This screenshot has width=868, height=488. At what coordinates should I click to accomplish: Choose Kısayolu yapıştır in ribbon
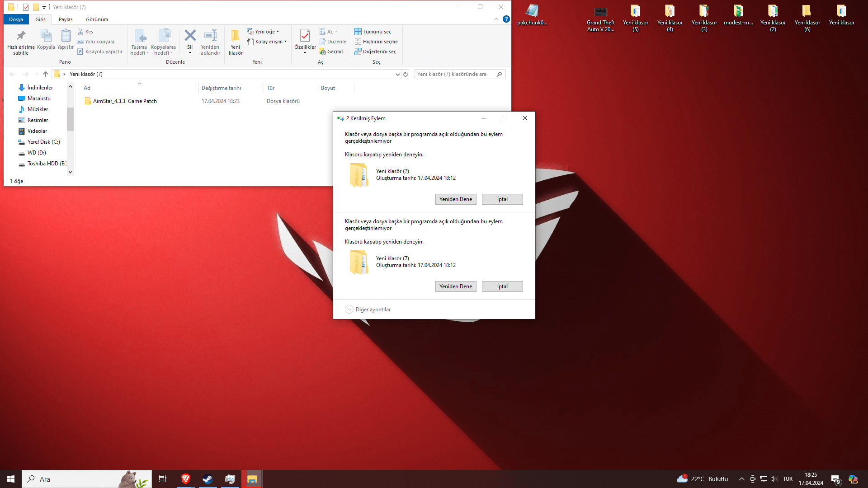tap(100, 52)
